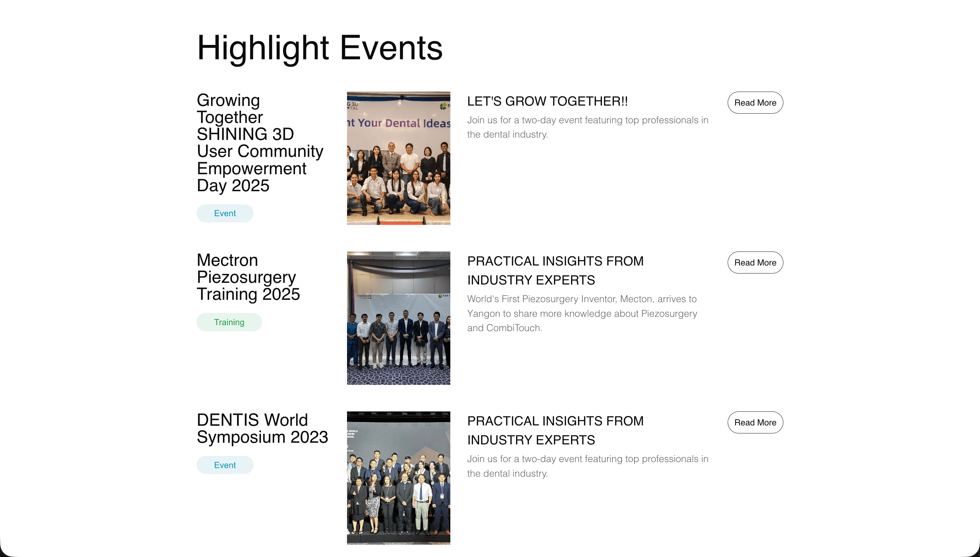Open the Mectron Piezosurgery Training 2025 title
Image resolution: width=980 pixels, height=557 pixels.
pos(248,277)
